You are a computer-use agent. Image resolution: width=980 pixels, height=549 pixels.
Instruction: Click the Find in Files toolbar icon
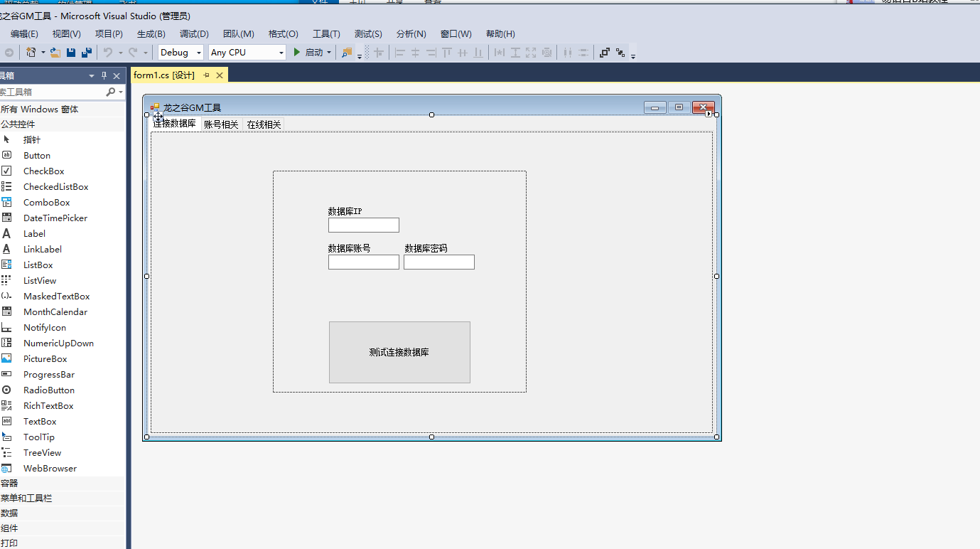click(x=347, y=52)
